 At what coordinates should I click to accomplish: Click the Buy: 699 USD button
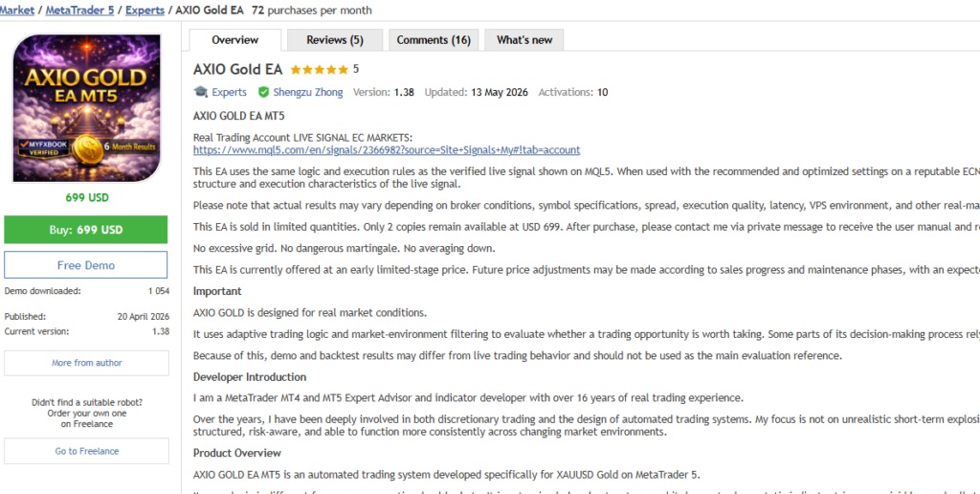tap(85, 230)
